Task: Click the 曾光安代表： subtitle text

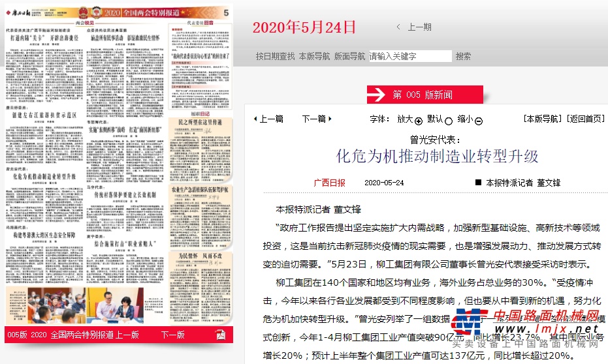Action: (x=436, y=140)
